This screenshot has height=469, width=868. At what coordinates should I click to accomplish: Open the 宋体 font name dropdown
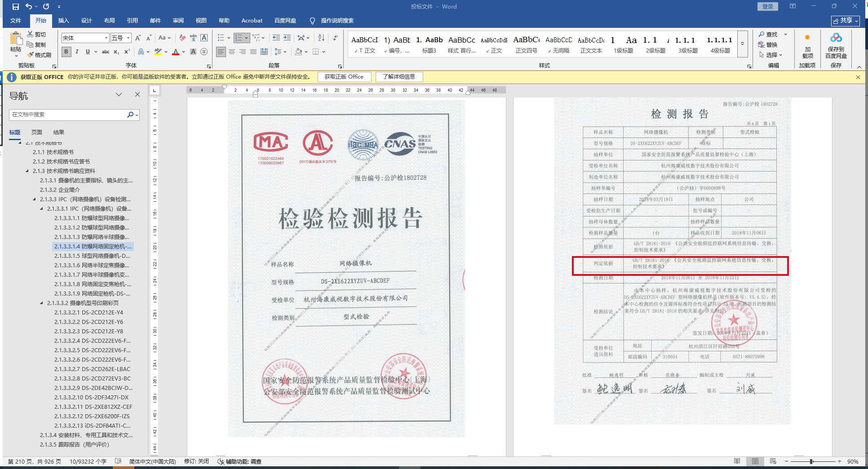(106, 38)
